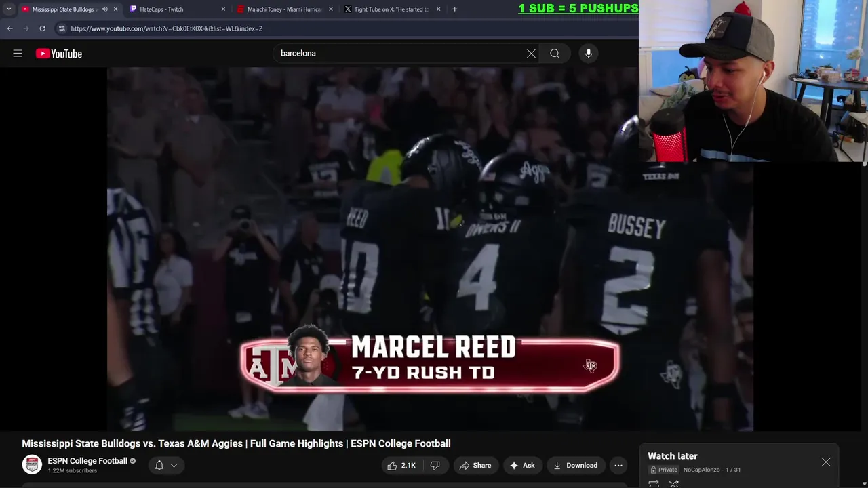Open the Watch later playlist title
Image resolution: width=868 pixels, height=488 pixels.
coord(673,456)
